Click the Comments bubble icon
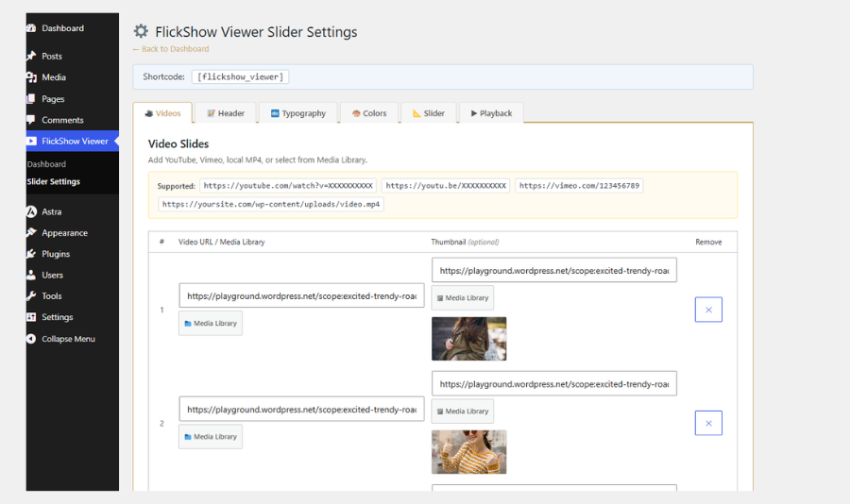 point(31,120)
